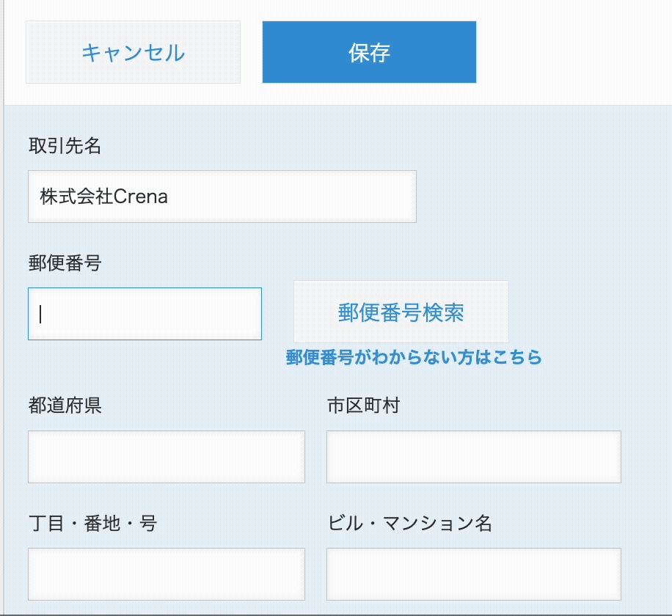672x616 pixels.
Task: Click the empty white header area right of 保存
Action: click(x=572, y=52)
